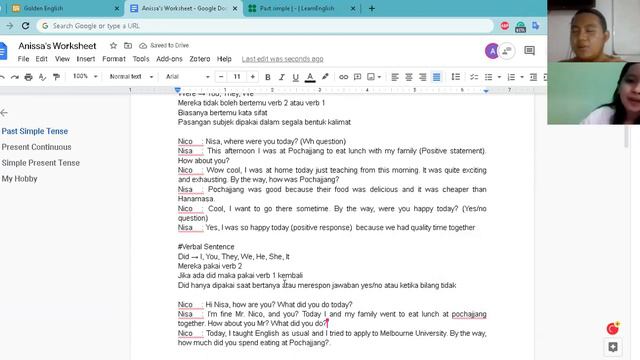The width and height of the screenshot is (640, 360).
Task: Click the decrease indent icon
Action: [x=533, y=77]
